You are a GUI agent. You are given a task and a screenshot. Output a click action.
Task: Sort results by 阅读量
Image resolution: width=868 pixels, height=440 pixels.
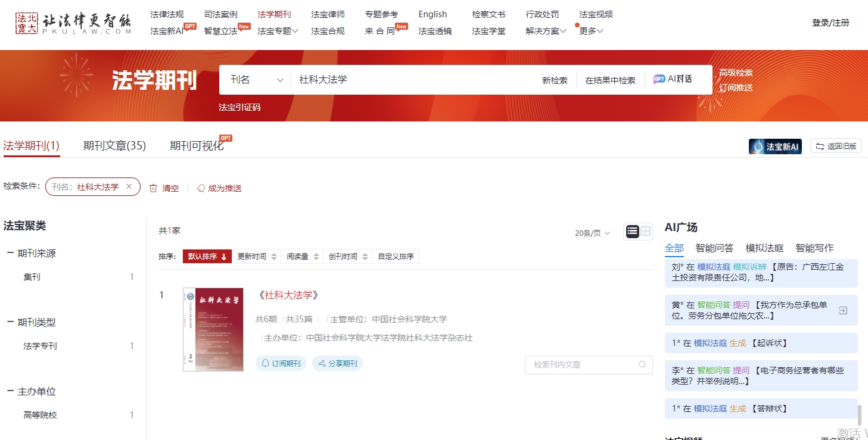[303, 257]
